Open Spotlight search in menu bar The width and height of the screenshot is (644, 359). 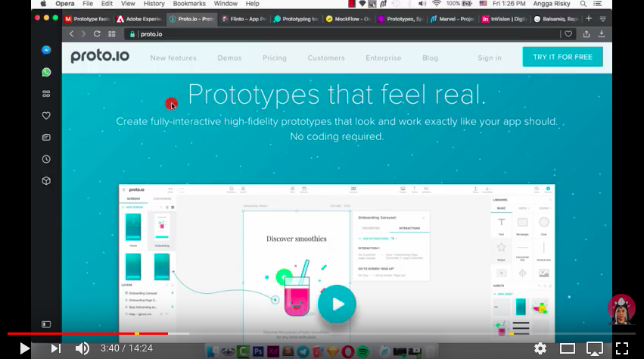click(x=583, y=4)
